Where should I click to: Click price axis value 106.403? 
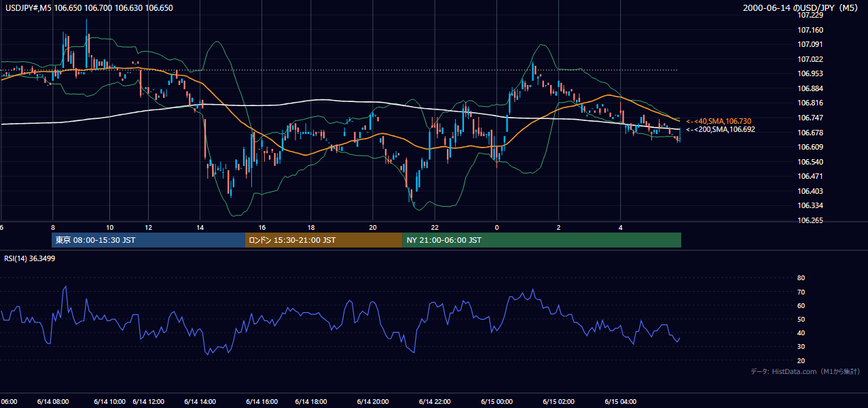pos(810,191)
